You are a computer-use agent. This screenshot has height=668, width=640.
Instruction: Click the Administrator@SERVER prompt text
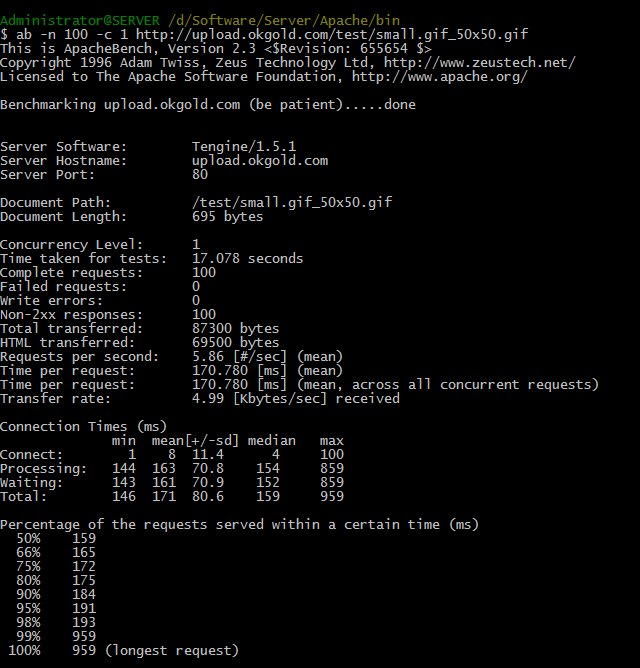click(x=80, y=20)
